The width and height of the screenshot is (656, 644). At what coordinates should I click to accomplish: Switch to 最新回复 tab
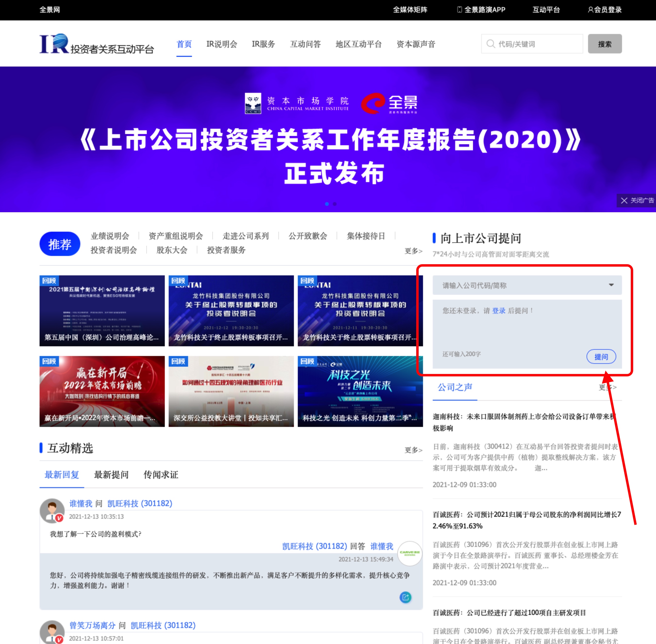(62, 475)
